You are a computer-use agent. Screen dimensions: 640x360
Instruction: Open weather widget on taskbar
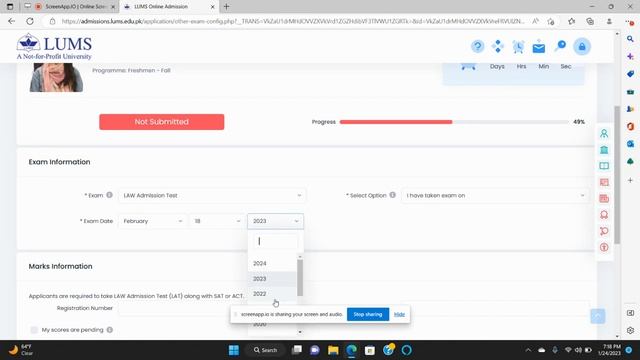click(x=21, y=350)
